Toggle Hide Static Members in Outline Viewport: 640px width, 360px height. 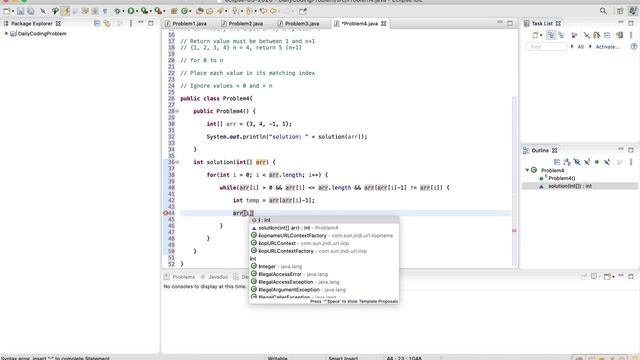tap(587, 162)
